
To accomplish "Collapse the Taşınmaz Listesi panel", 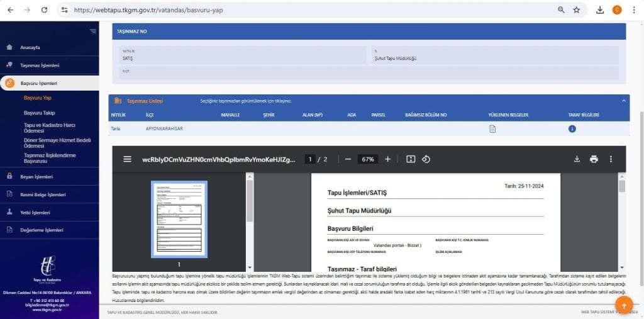I will click(623, 101).
